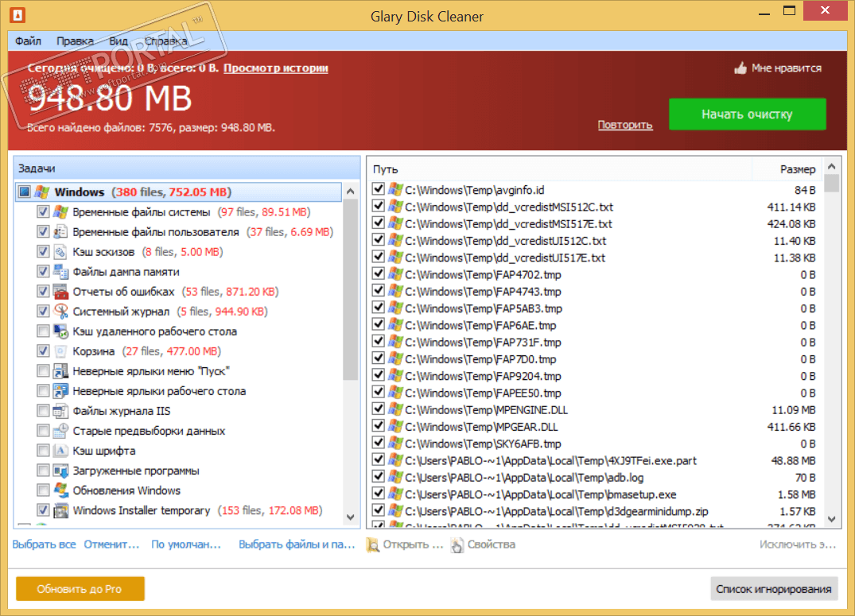Click the Повторить link
The image size is (855, 616).
coord(625,125)
